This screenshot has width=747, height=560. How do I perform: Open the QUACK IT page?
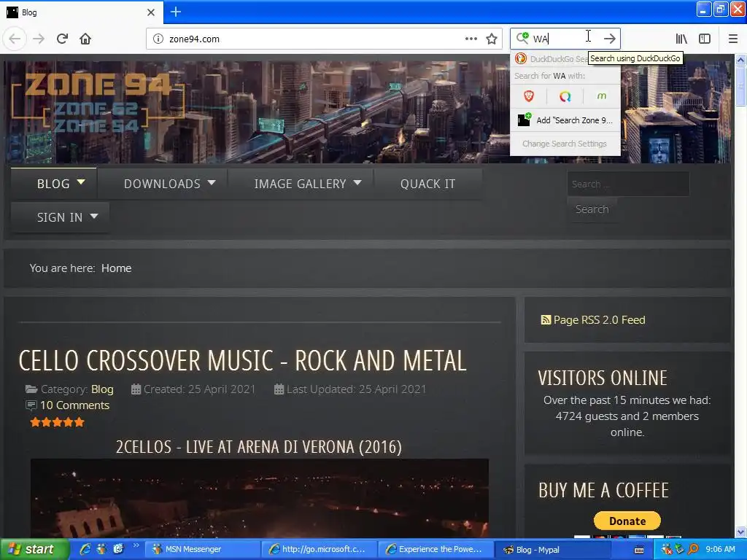point(427,184)
